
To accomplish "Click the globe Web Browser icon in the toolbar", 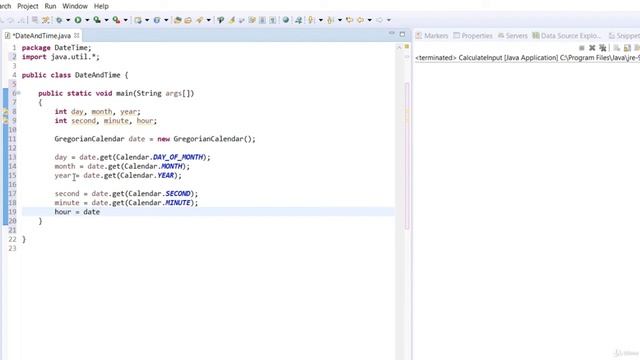I will tap(286, 20).
